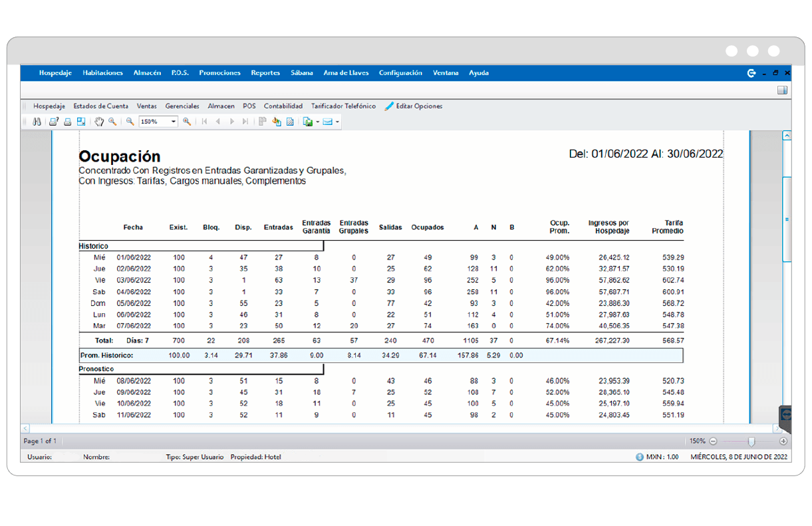Open print preview with the question-mark printer icon

point(55,122)
